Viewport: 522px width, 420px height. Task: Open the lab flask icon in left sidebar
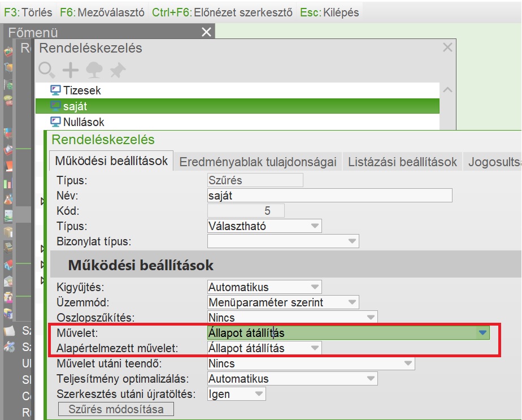tap(8, 199)
